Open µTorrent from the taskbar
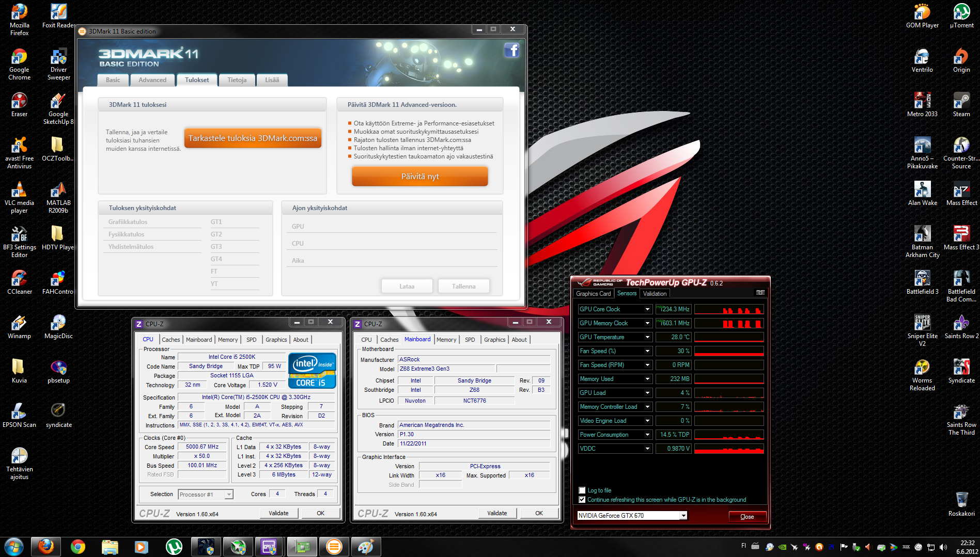Image resolution: width=980 pixels, height=557 pixels. pyautogui.click(x=174, y=547)
